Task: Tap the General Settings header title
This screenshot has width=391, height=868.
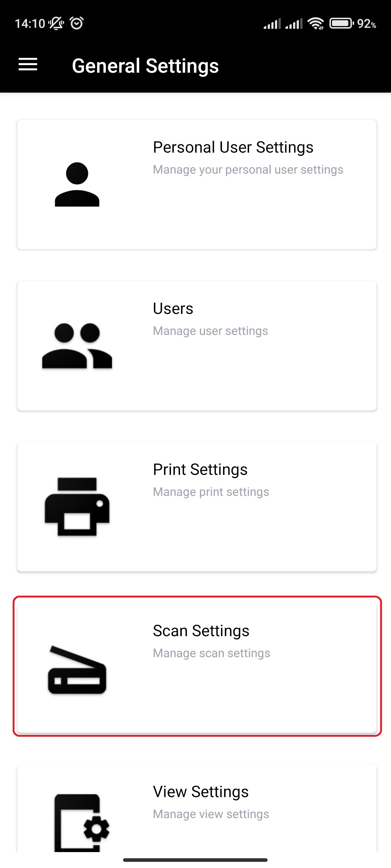Action: 146,66
